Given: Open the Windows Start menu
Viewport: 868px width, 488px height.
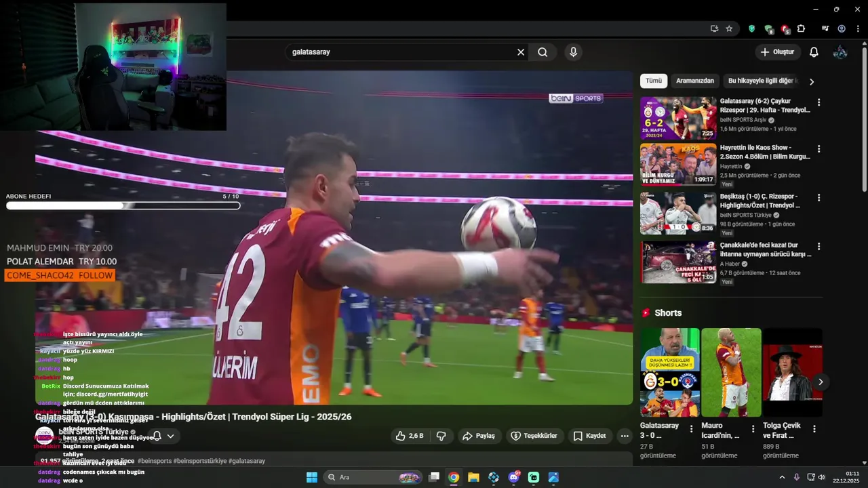Looking at the screenshot, I should tap(312, 477).
